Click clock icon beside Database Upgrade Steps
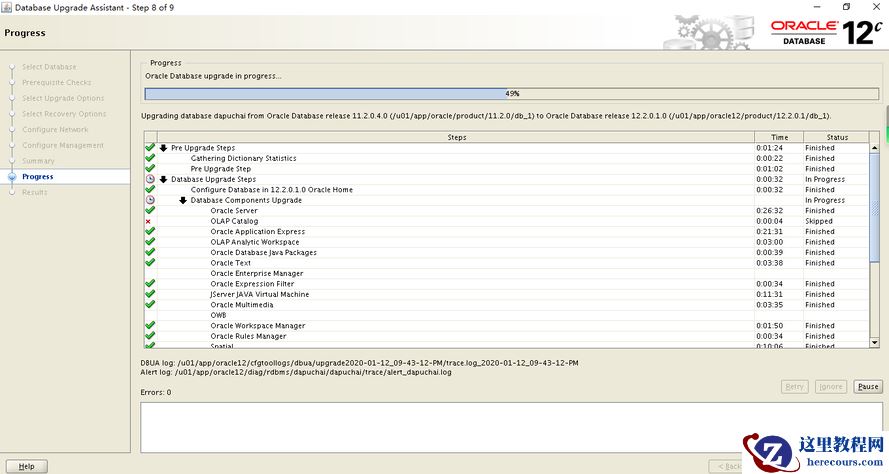The width and height of the screenshot is (889, 474). click(150, 179)
